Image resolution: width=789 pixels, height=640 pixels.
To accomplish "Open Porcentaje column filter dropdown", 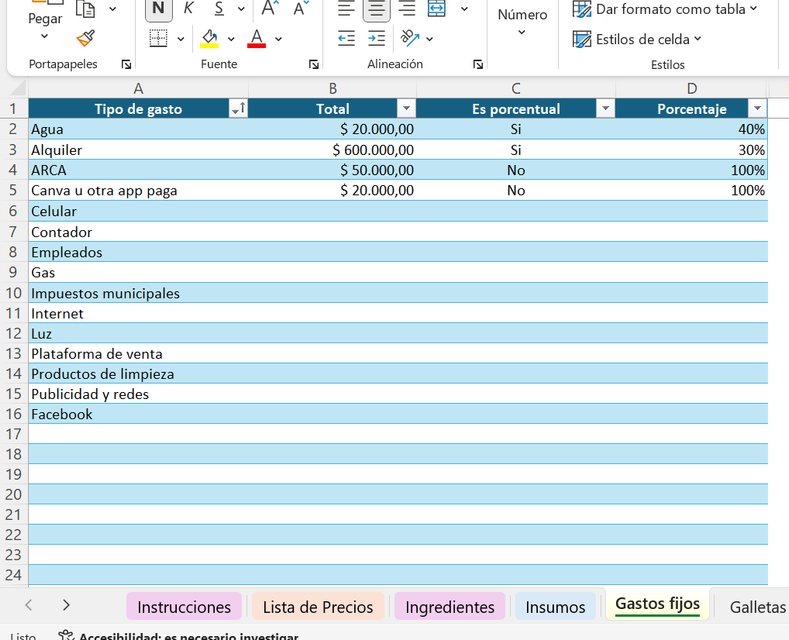I will (x=757, y=109).
